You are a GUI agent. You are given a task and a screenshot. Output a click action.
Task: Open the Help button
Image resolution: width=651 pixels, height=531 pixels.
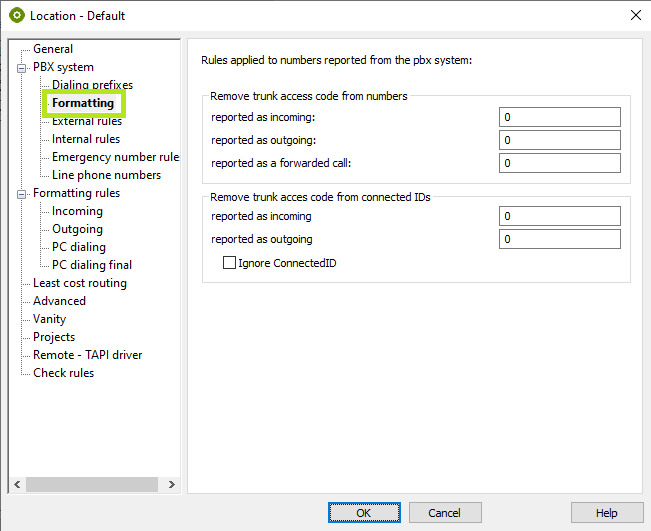(606, 513)
